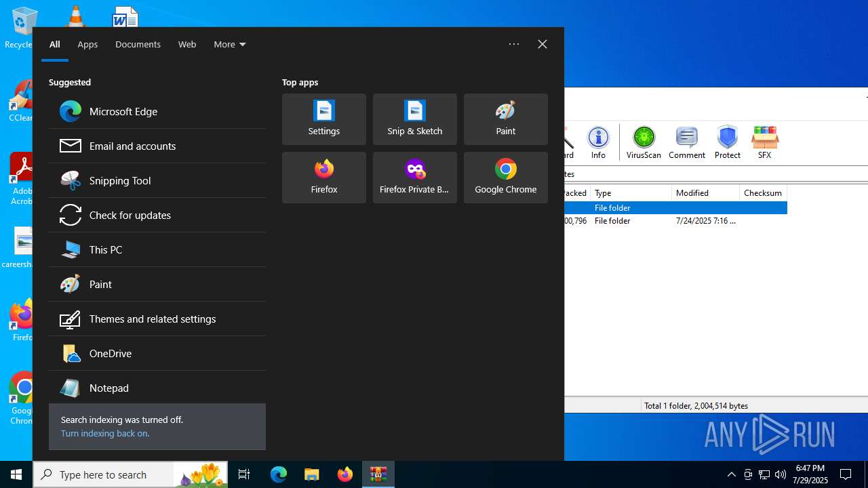Open Word document desktop icon
This screenshot has height=488, width=868.
[x=125, y=16]
